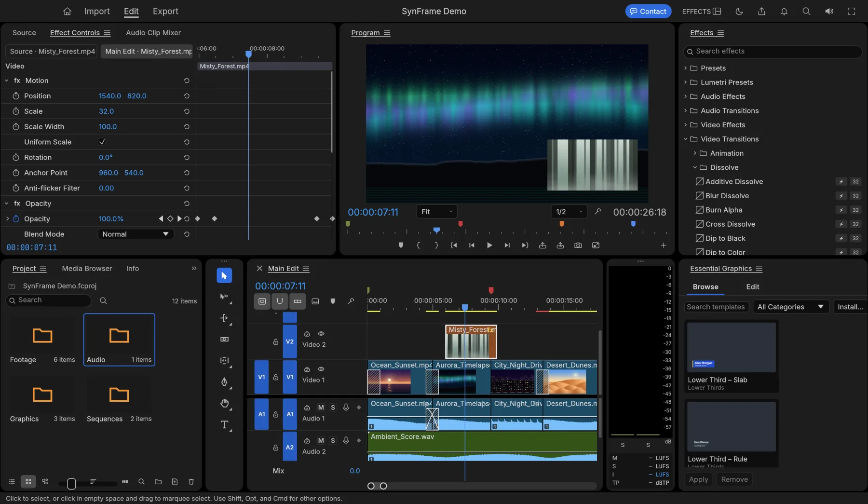Click the delete trash icon in Project panel
The width and height of the screenshot is (868, 504).
point(191,481)
